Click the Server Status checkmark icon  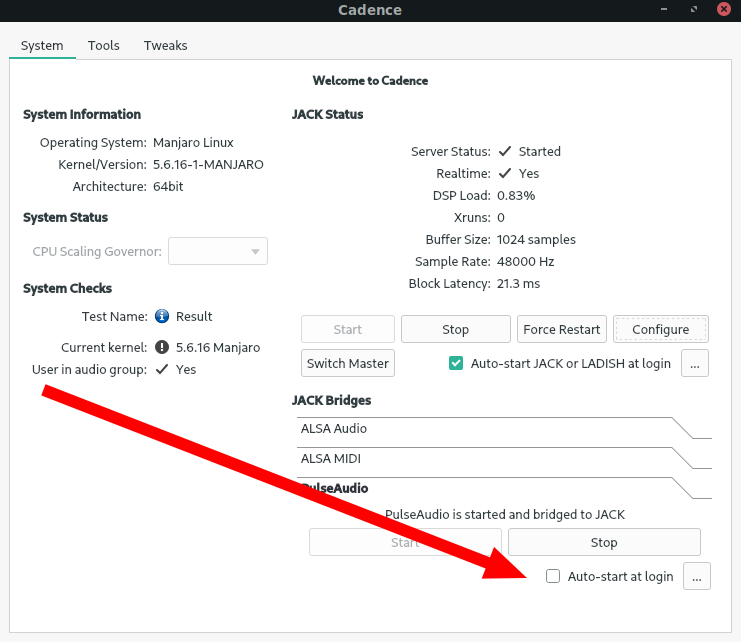[x=505, y=151]
